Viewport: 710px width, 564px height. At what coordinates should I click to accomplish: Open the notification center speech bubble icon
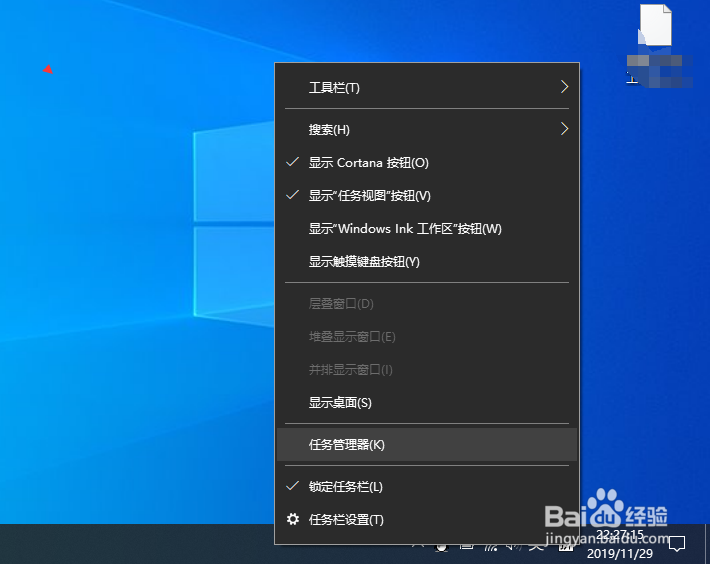click(x=677, y=543)
